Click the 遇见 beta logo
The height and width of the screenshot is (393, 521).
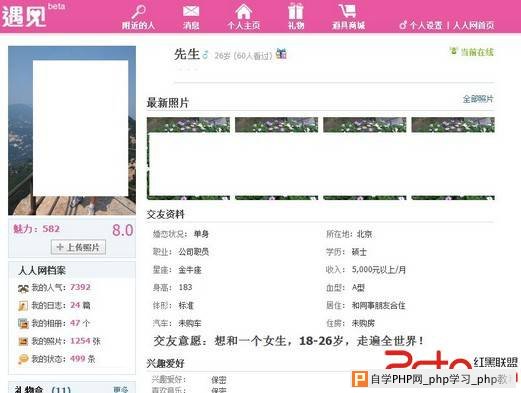33,15
